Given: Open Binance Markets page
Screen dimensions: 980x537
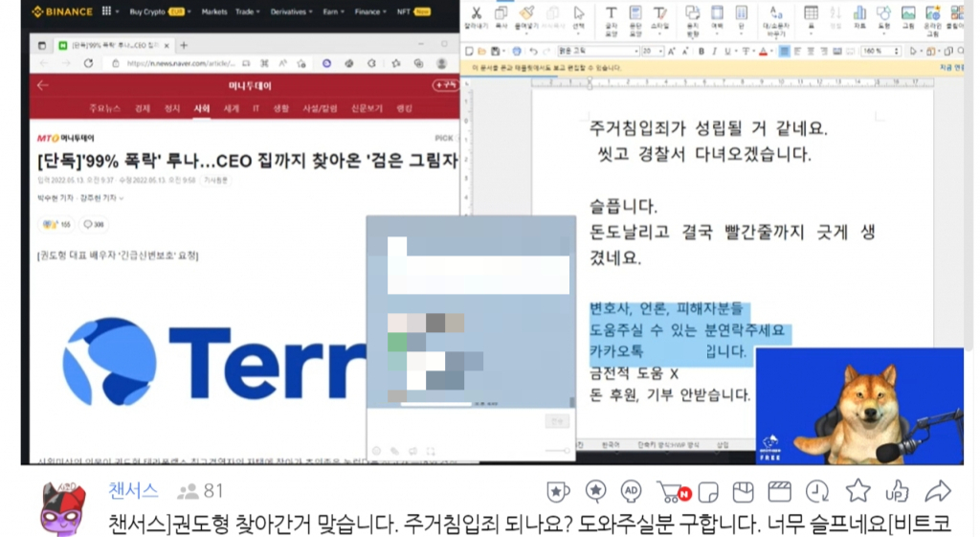Looking at the screenshot, I should click(x=213, y=11).
